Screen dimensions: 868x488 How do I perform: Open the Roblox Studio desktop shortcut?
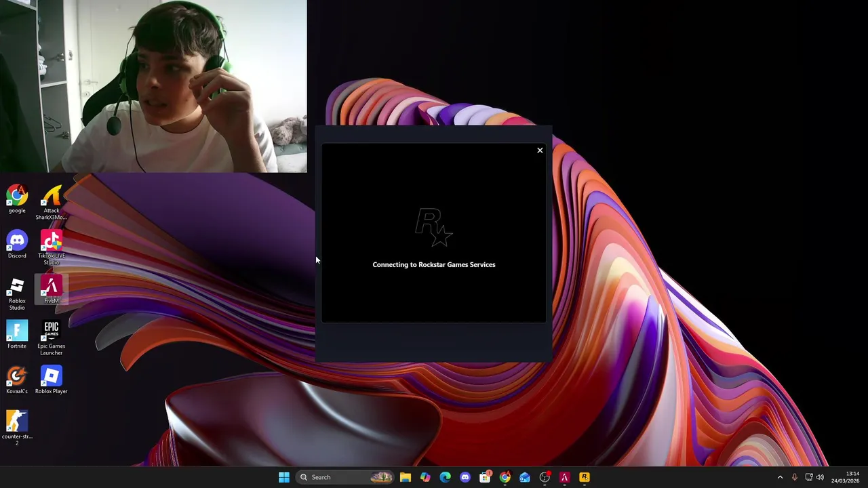[x=17, y=293]
